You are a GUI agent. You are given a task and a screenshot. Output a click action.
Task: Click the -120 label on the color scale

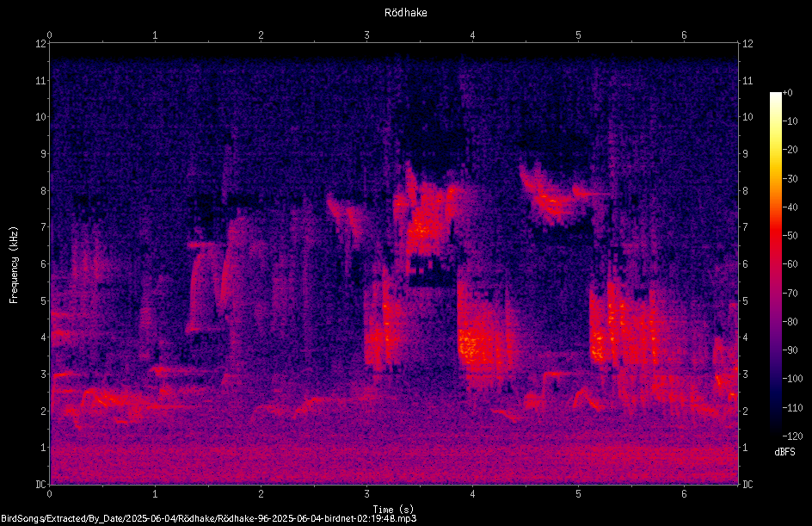[792, 436]
